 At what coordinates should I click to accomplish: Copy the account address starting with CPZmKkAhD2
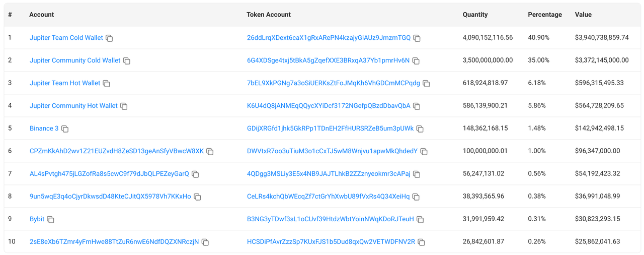210,152
